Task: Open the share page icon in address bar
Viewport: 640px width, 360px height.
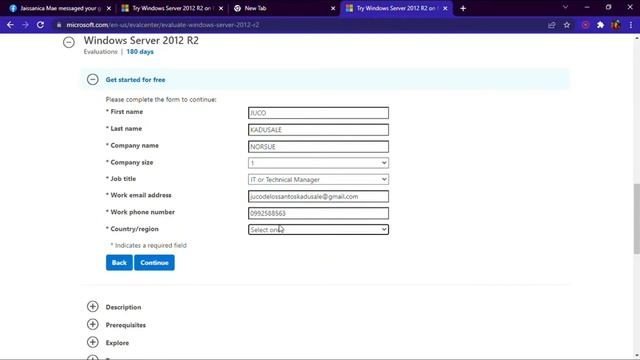Action: click(552, 25)
